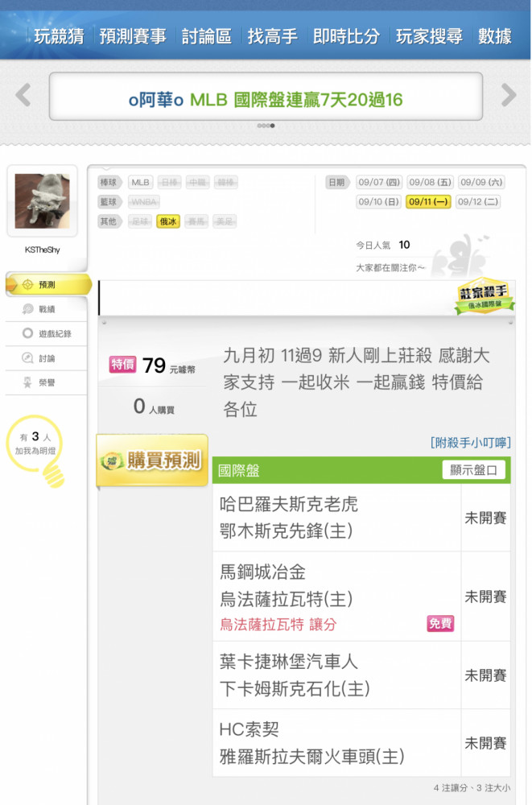Click the next banner arrow
The width and height of the screenshot is (532, 805).
[509, 95]
